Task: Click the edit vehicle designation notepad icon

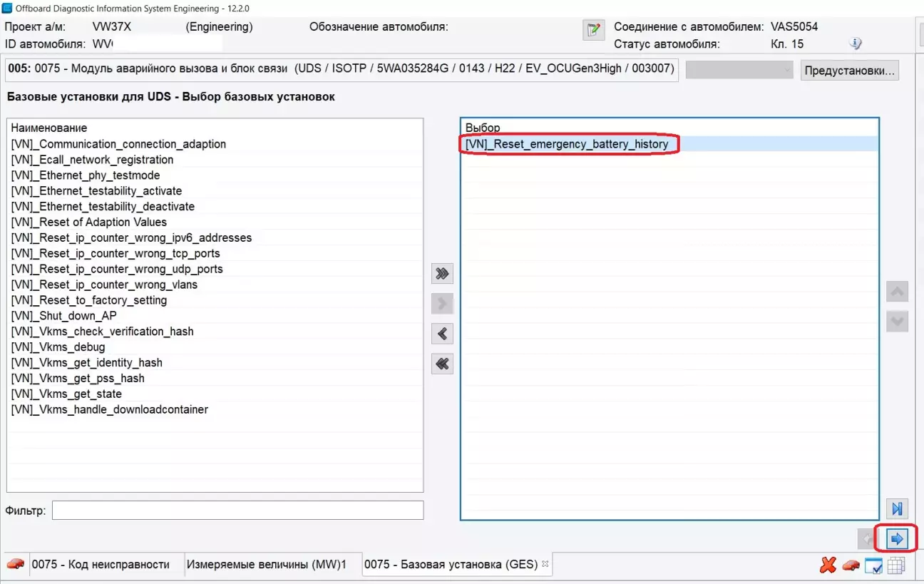Action: click(592, 30)
